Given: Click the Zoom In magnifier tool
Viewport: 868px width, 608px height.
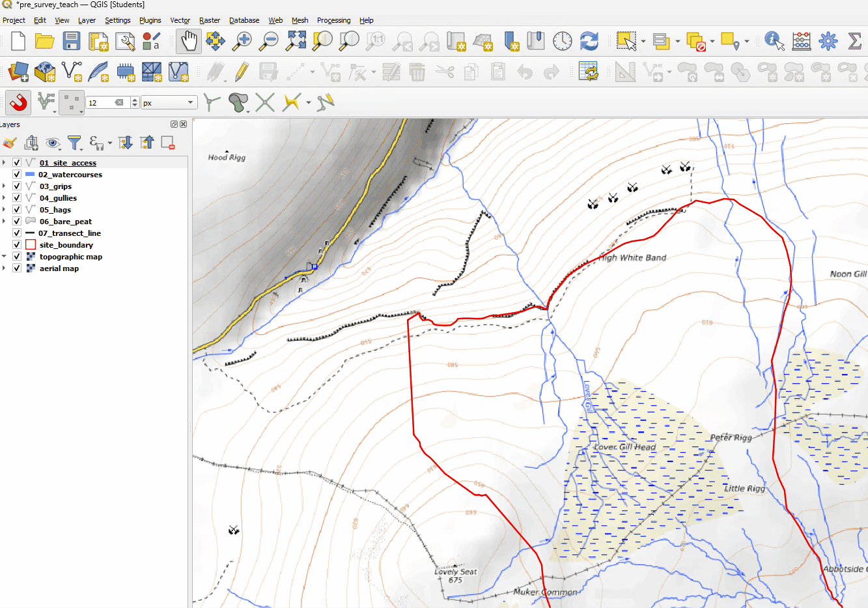Looking at the screenshot, I should coord(242,41).
